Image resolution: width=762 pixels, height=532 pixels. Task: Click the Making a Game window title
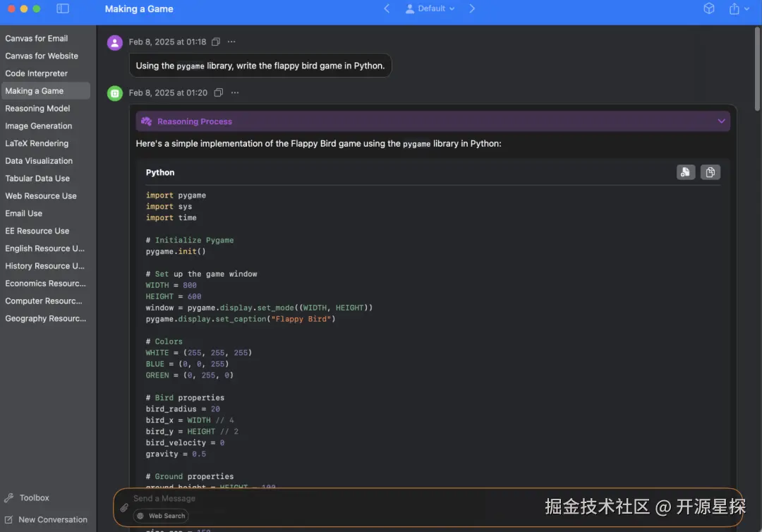(x=139, y=8)
